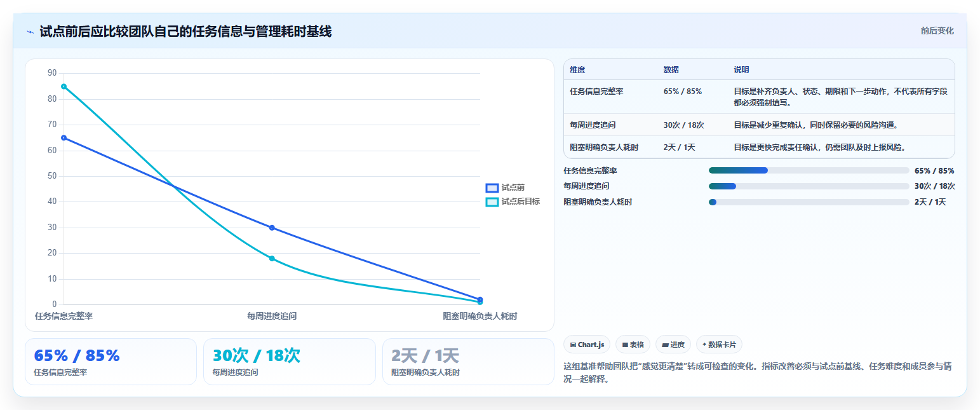Click table cell 30次 / 18次

[x=684, y=125]
